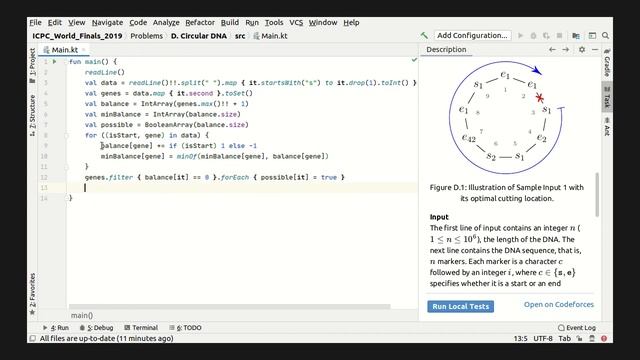The image size is (640, 360).
Task: Click the Run Anything window icon
Action: [592, 36]
